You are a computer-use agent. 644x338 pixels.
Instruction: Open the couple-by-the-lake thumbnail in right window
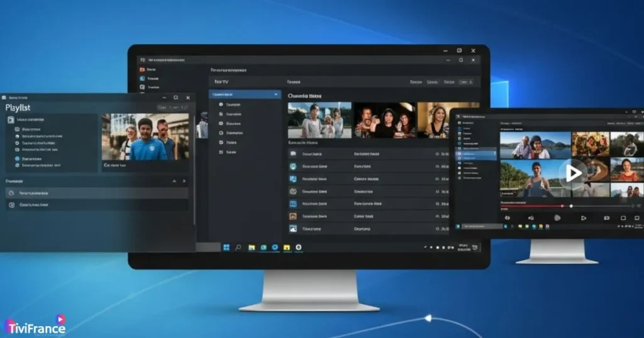535,145
